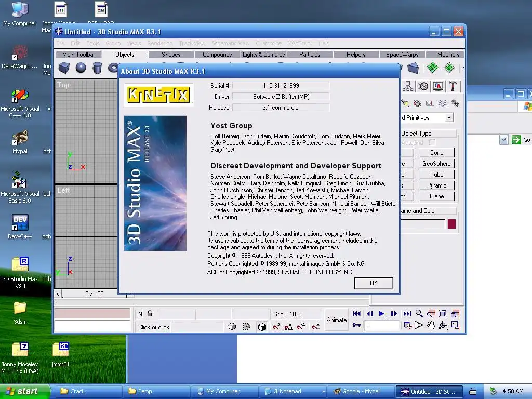Switch to the Shapes tab

point(171,54)
